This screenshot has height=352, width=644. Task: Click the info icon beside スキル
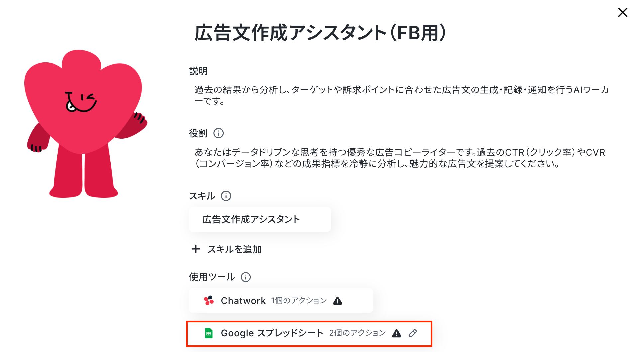[226, 196]
